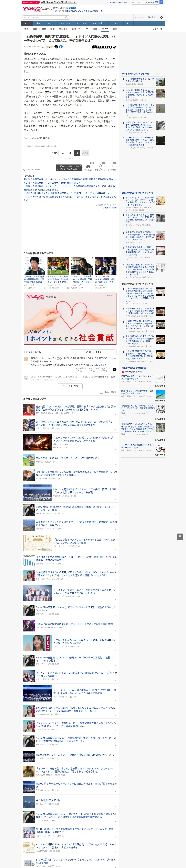Image resolution: width=186 pixels, height=868 pixels.
Task: Open the エキスパート navigation tab
Action: (x=64, y=24)
